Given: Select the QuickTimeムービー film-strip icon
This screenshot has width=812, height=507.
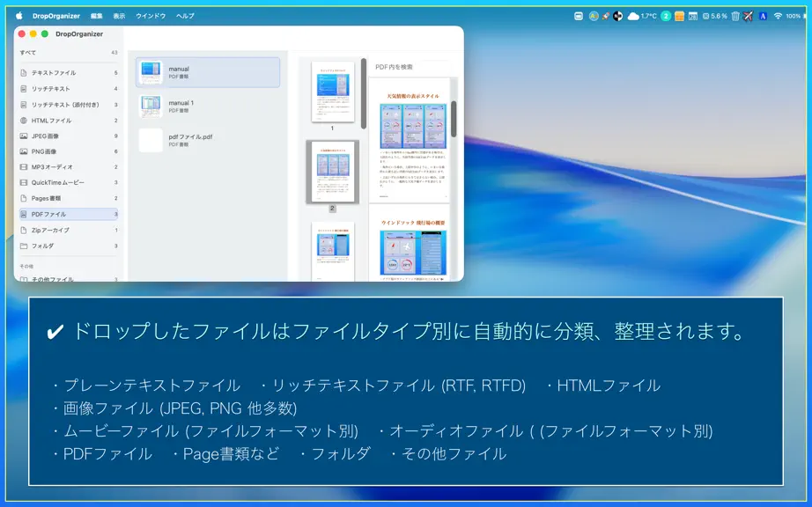Looking at the screenshot, I should click(23, 182).
